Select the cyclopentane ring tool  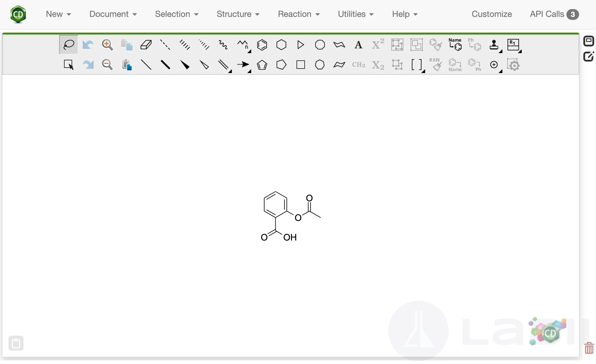coord(281,65)
